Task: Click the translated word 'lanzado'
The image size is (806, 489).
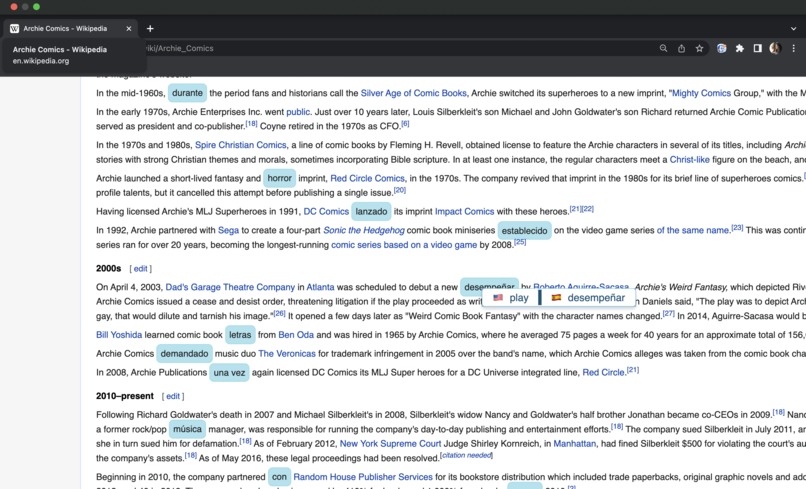Action: [371, 211]
